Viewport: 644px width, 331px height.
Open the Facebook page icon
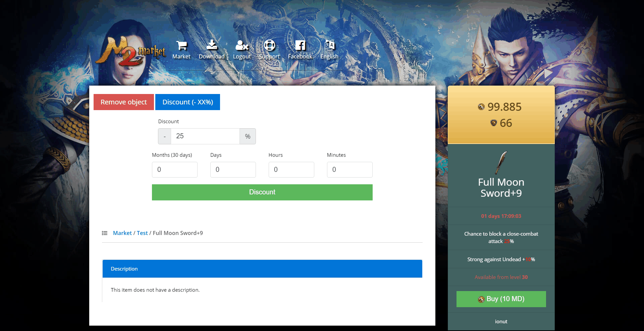point(300,45)
